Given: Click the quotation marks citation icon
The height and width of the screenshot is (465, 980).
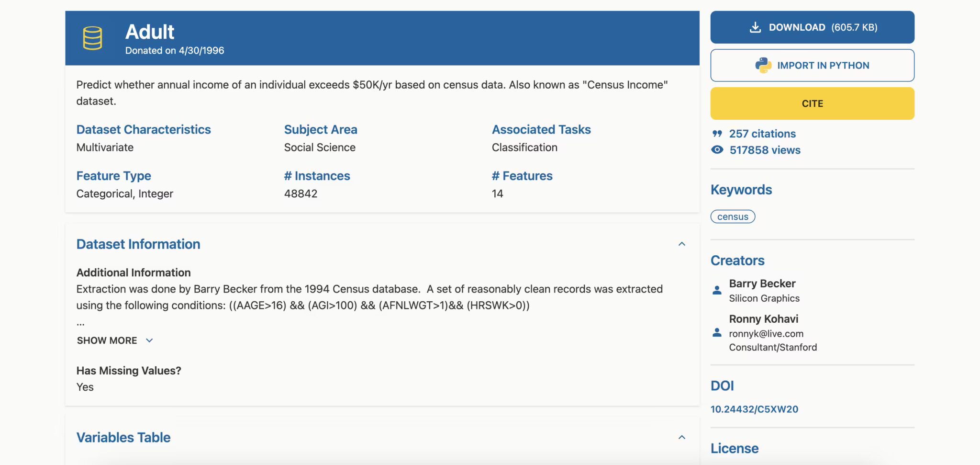Looking at the screenshot, I should tap(717, 134).
